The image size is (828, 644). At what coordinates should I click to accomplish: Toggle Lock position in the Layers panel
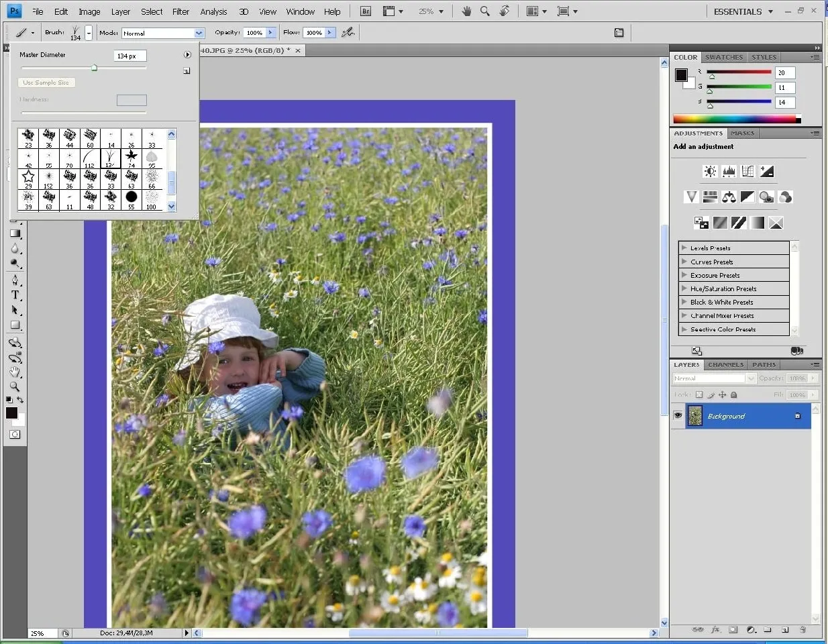(722, 395)
